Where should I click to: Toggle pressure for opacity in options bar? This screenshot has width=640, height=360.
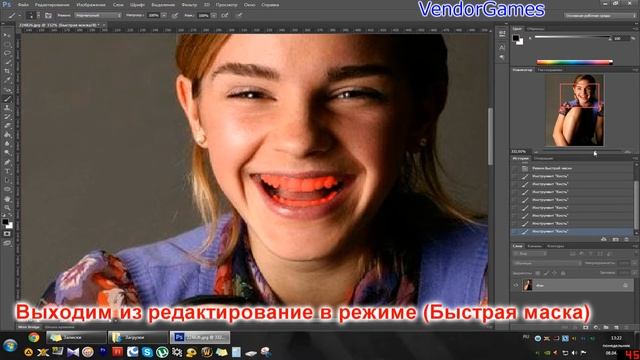175,16
